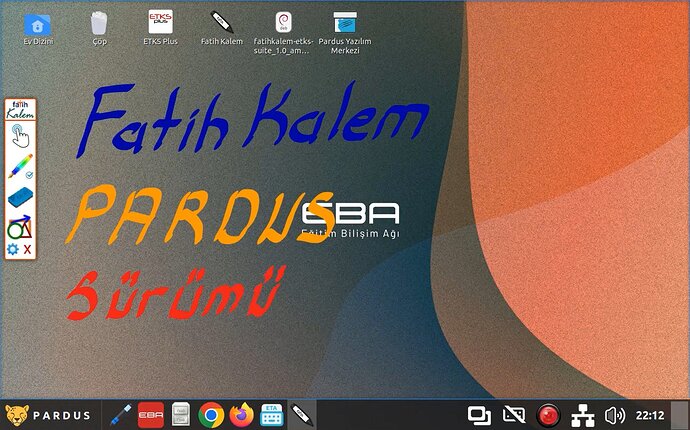The width and height of the screenshot is (690, 430).
Task: Open the ETA keyboard app in taskbar
Action: tap(272, 415)
